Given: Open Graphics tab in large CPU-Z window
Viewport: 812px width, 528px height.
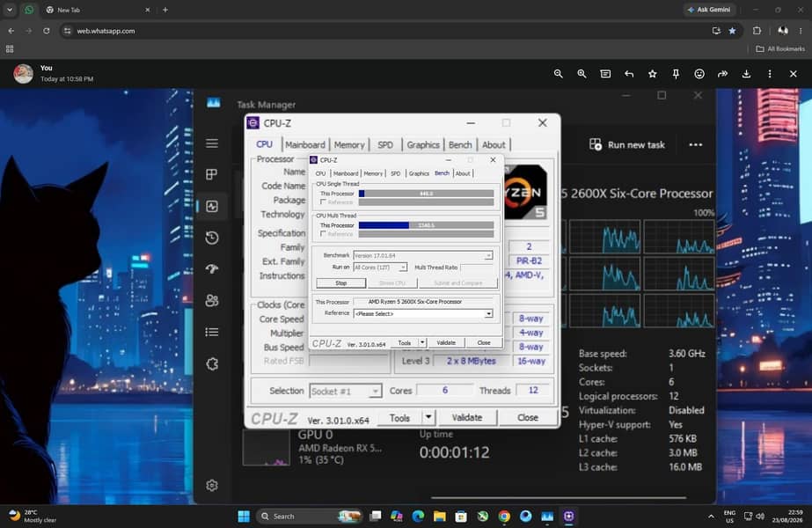Looking at the screenshot, I should pyautogui.click(x=422, y=145).
